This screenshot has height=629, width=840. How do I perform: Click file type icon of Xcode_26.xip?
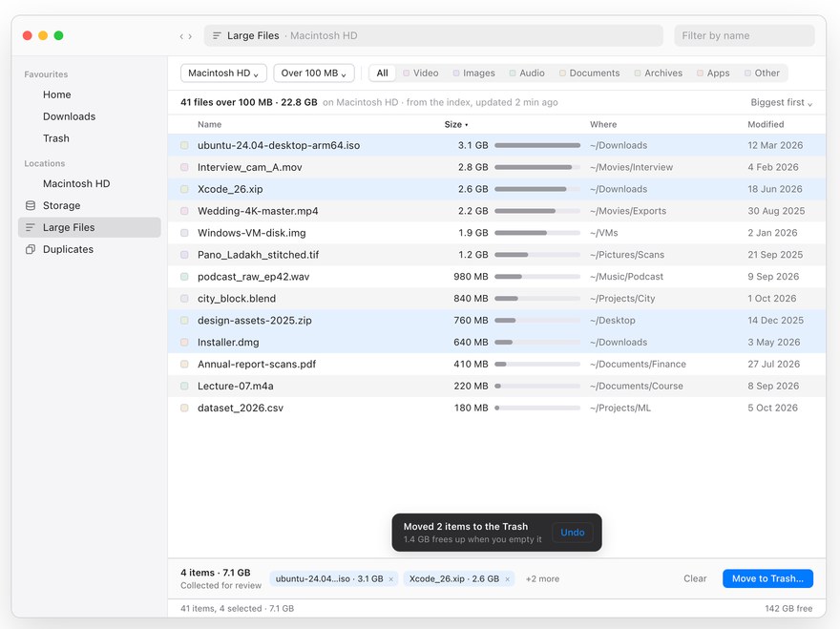point(184,190)
